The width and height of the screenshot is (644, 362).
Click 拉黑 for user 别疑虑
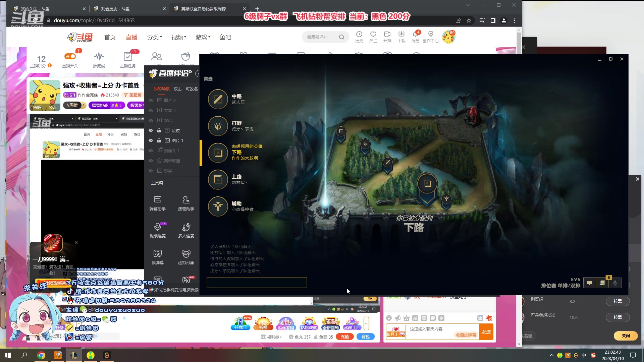pos(618,301)
